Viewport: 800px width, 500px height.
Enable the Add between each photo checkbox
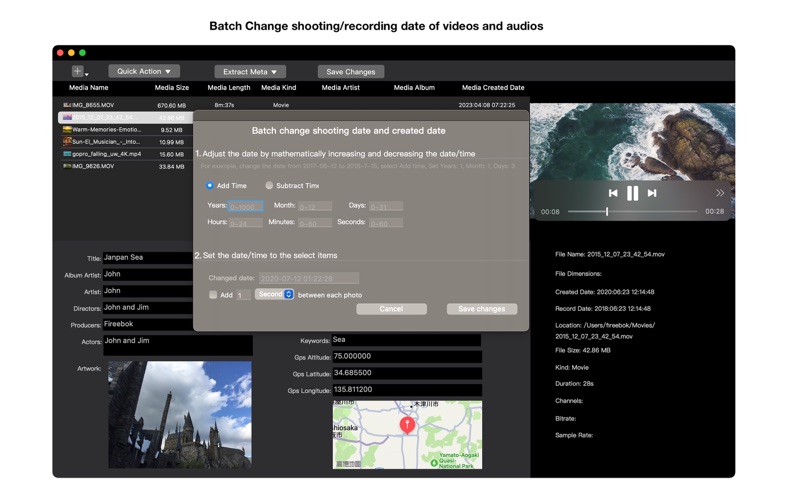(213, 295)
